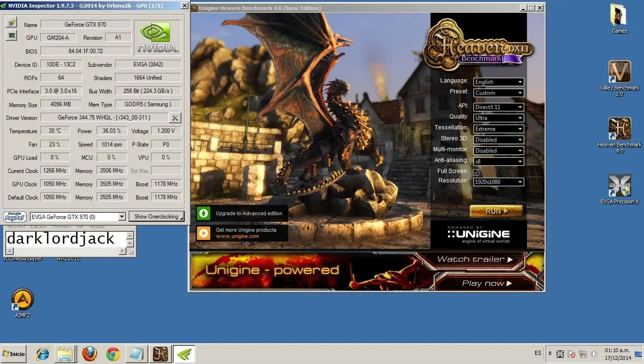Screen dimensions: 644x364
Task: Click the Notepad horizontal scrollbar right arrow
Action: 123,251
